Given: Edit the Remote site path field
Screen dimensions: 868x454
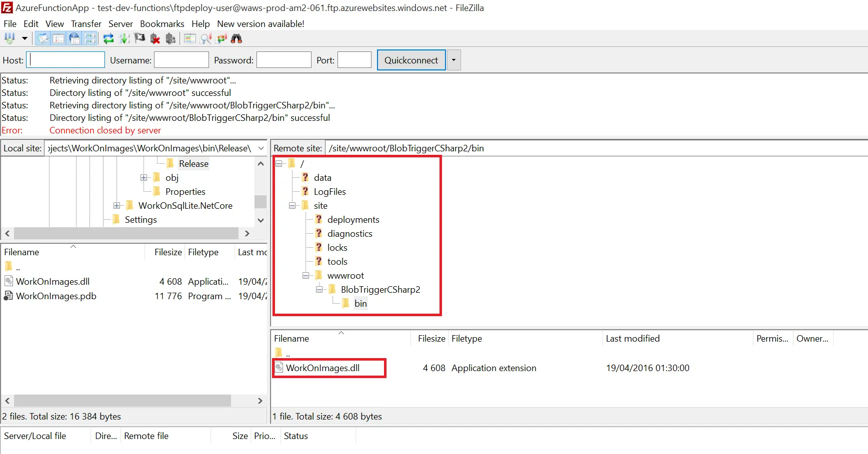Looking at the screenshot, I should coord(596,148).
